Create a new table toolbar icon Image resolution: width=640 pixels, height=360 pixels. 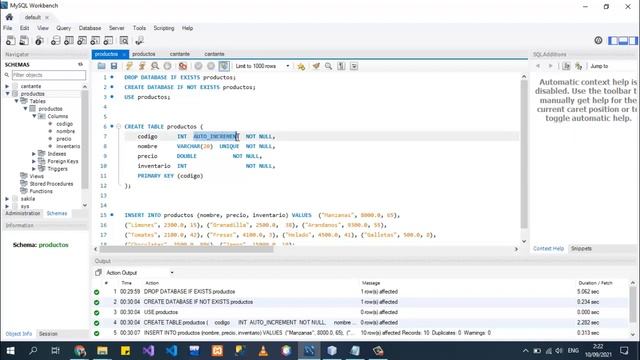click(x=69, y=40)
